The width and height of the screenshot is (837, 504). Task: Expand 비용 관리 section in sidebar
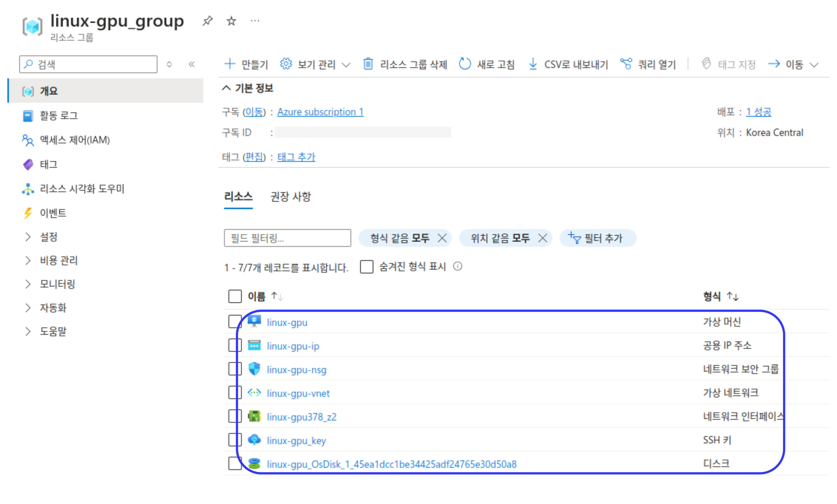[28, 260]
